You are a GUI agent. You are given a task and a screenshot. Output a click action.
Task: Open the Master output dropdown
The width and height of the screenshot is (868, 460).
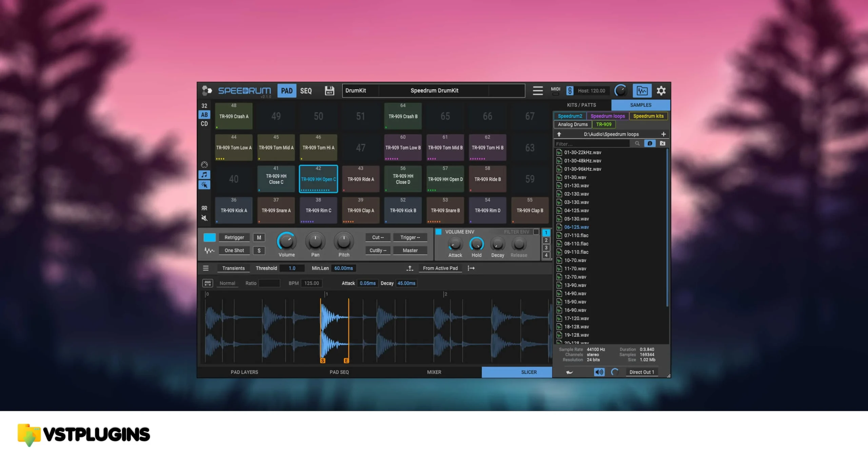click(x=410, y=251)
